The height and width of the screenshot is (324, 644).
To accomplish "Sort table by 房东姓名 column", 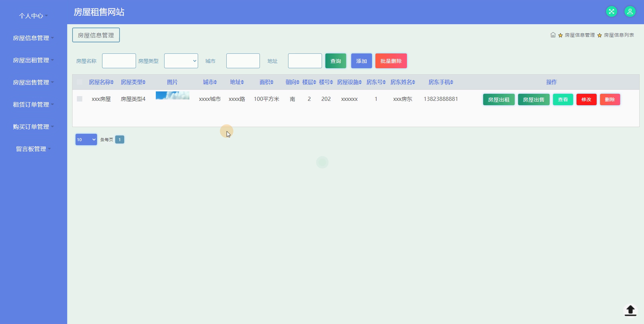I will point(403,82).
